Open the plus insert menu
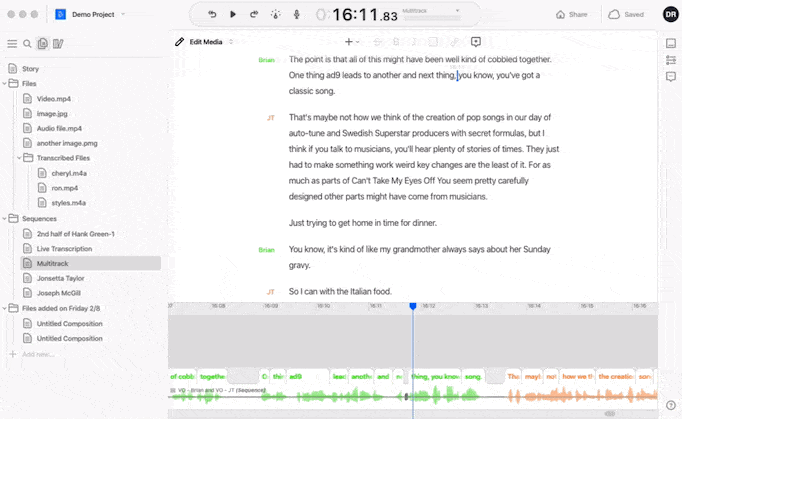800x491 pixels. [352, 42]
